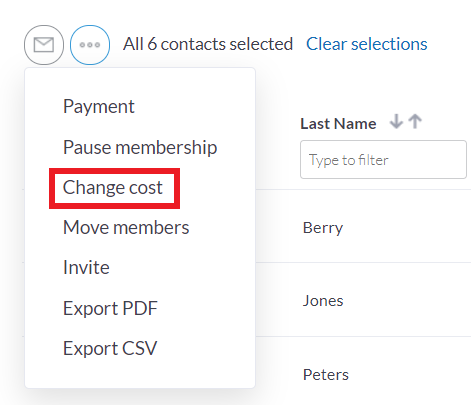The height and width of the screenshot is (405, 471).
Task: Choose Export CSV option
Action: click(x=110, y=348)
